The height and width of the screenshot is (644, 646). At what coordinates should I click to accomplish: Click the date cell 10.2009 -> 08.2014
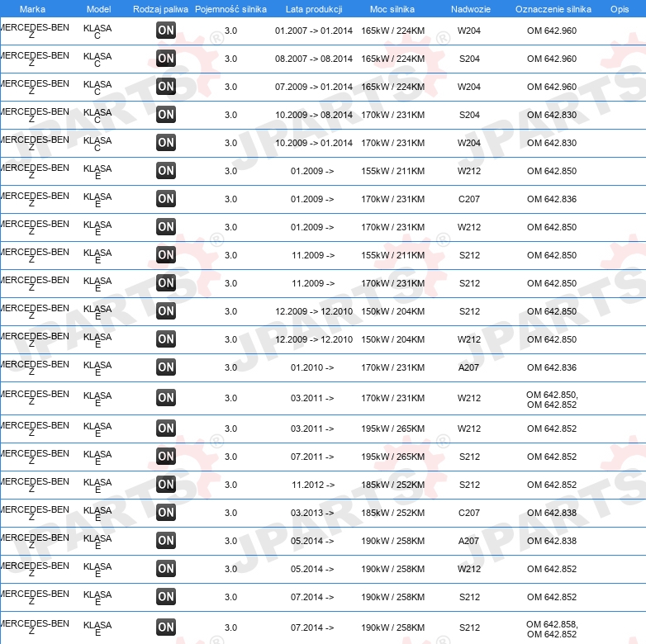(x=314, y=115)
